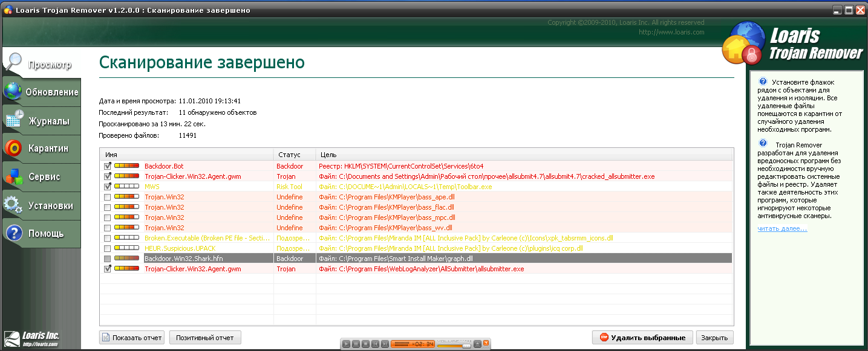Uncheck the MWS Toolbar.exe checkbox

click(108, 187)
